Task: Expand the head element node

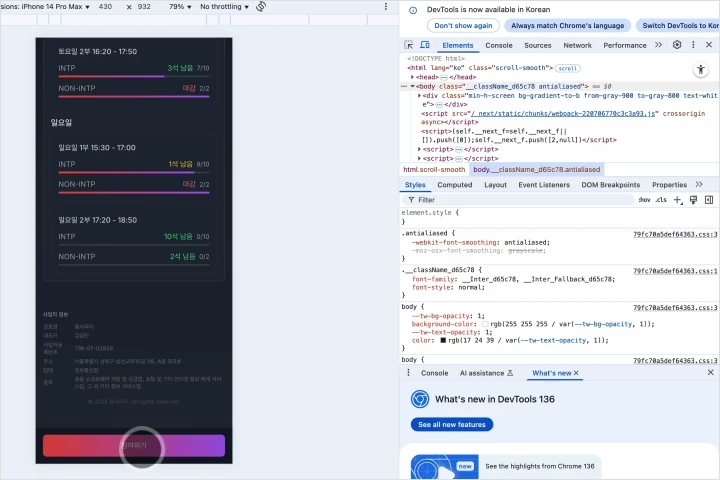Action: 412,77
